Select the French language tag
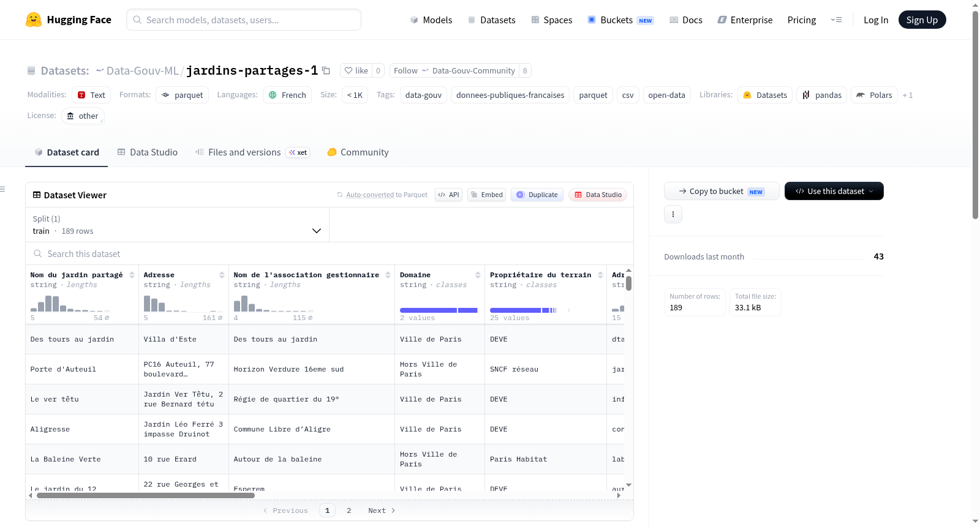 287,95
